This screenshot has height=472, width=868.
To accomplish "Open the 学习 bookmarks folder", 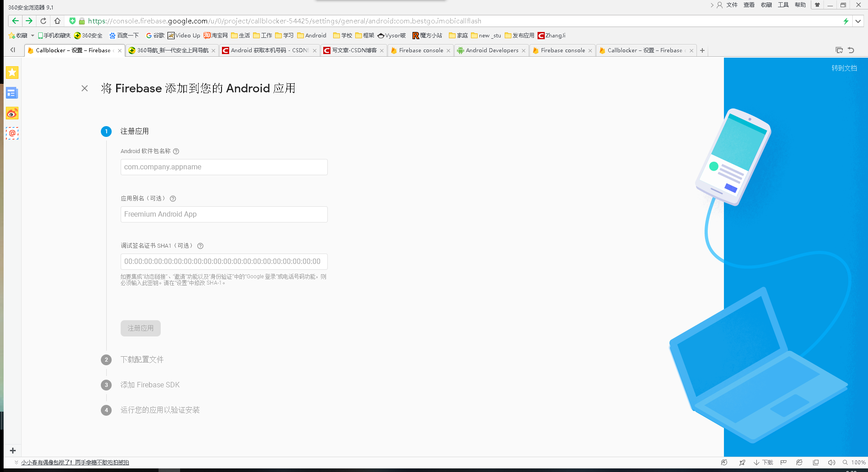I will (x=285, y=36).
